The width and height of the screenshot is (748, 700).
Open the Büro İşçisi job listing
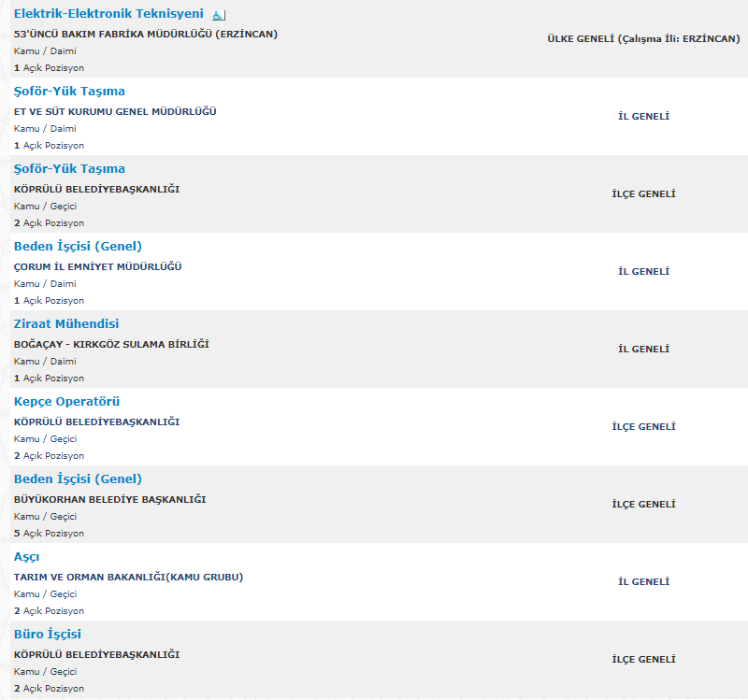point(48,635)
